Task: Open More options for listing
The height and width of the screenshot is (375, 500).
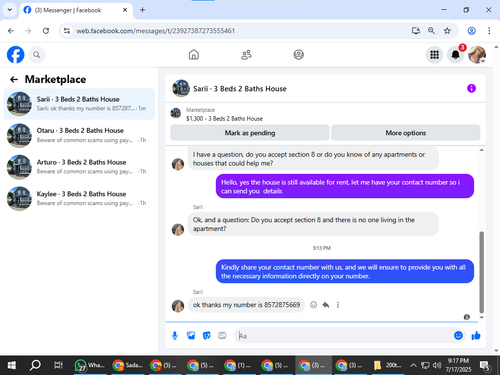Action: tap(406, 133)
